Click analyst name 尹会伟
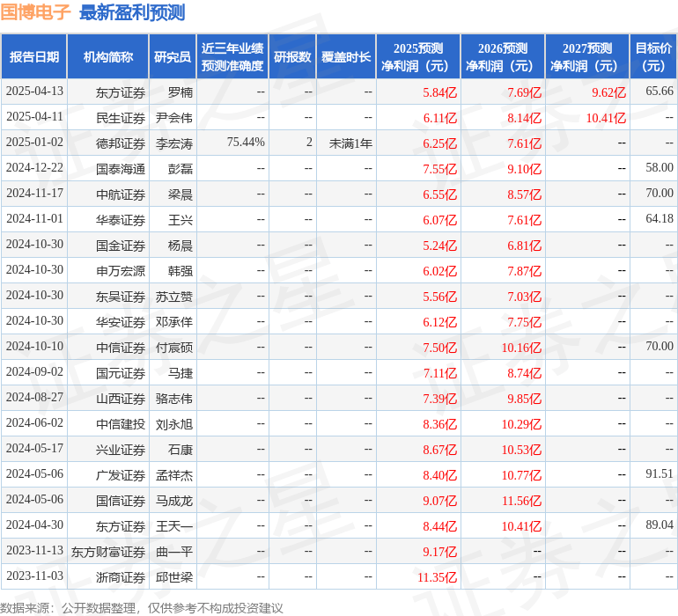Screen dimensions: 678x616 [x=174, y=118]
